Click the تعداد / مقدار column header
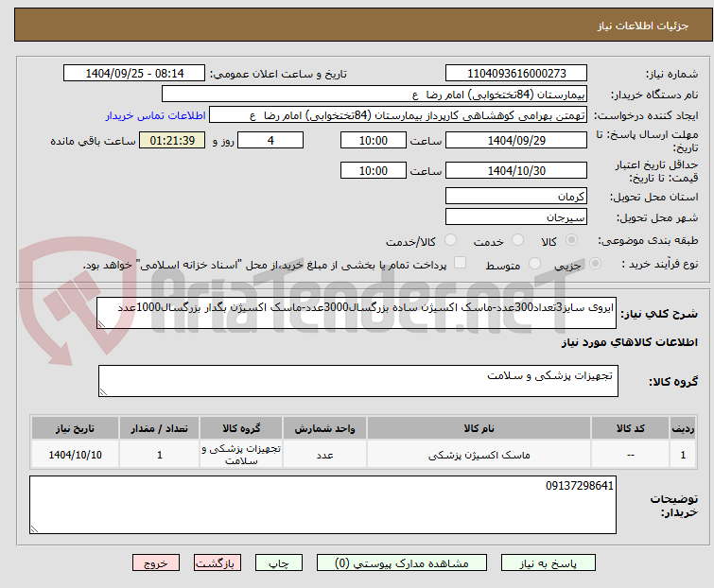The height and width of the screenshot is (588, 714). point(160,428)
